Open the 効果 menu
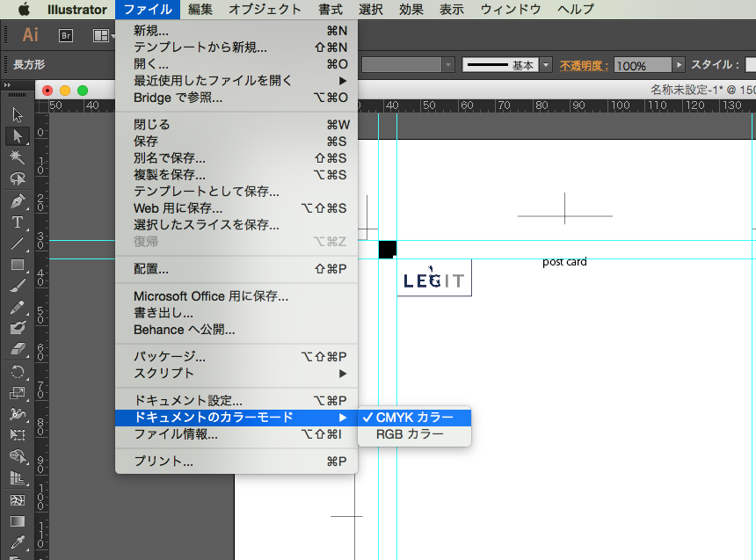756x560 pixels. (x=411, y=9)
